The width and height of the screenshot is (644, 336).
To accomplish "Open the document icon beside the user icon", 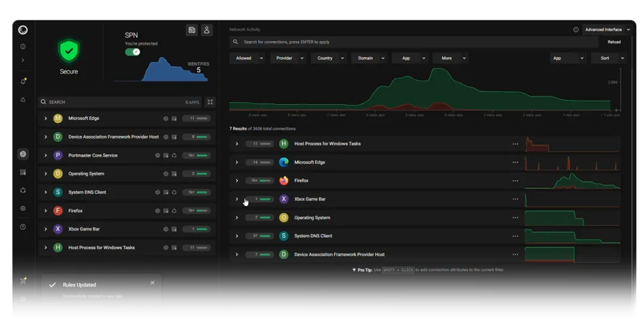I will click(192, 30).
